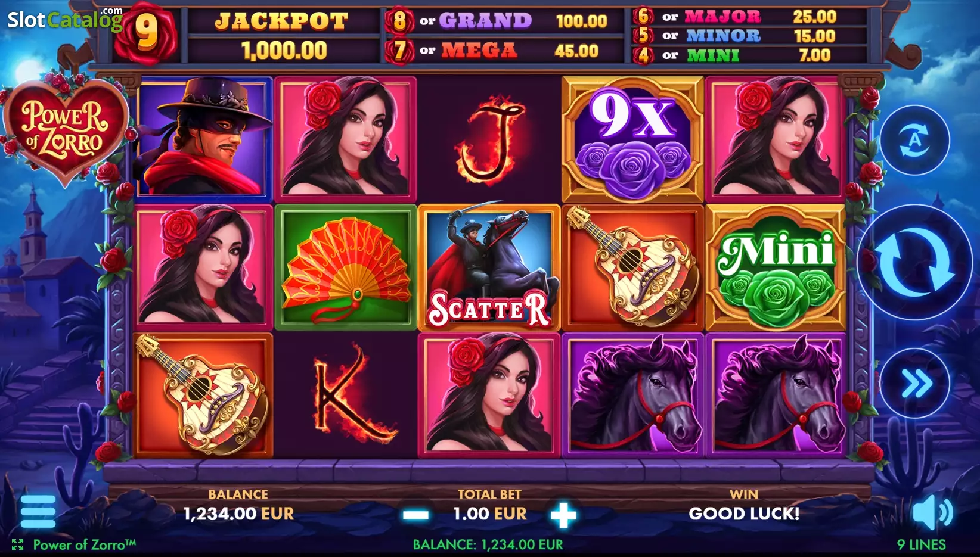This screenshot has height=557, width=980.
Task: Click the purple 9x multiplier symbol
Action: (632, 139)
